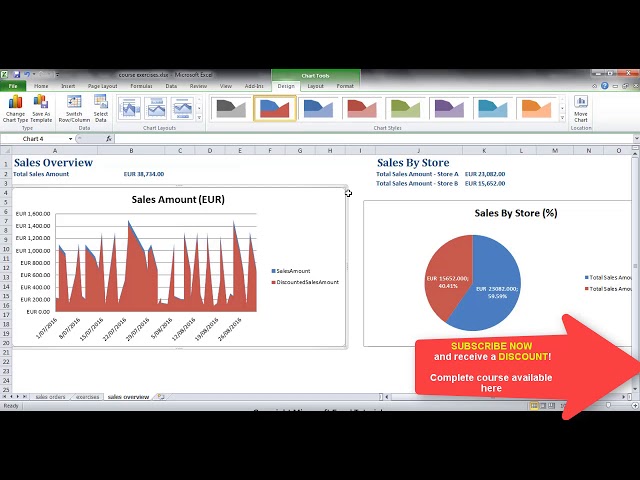Open the Chart Tools Layout tab
Screen dimensions: 640x480
point(316,86)
